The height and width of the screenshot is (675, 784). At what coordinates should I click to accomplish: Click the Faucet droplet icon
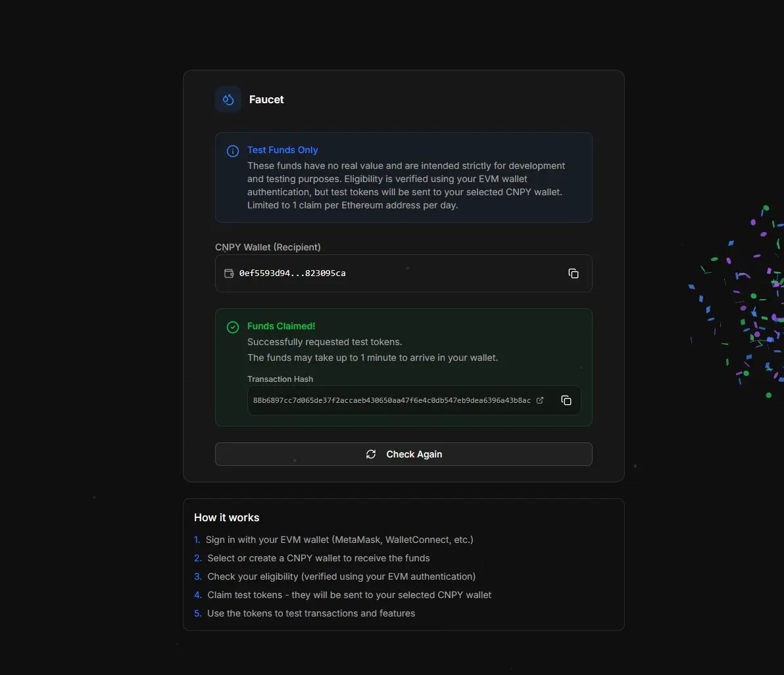[x=228, y=99]
